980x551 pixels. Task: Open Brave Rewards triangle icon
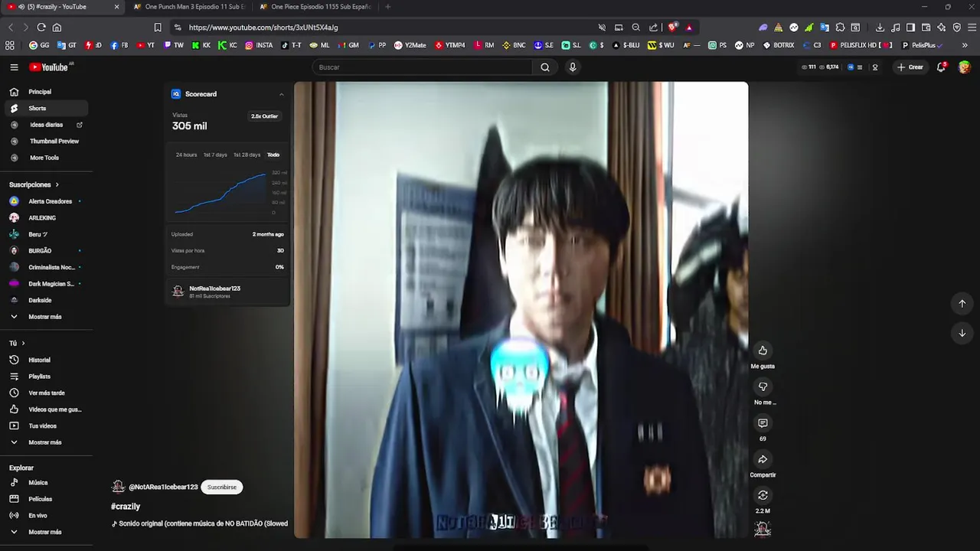689,28
